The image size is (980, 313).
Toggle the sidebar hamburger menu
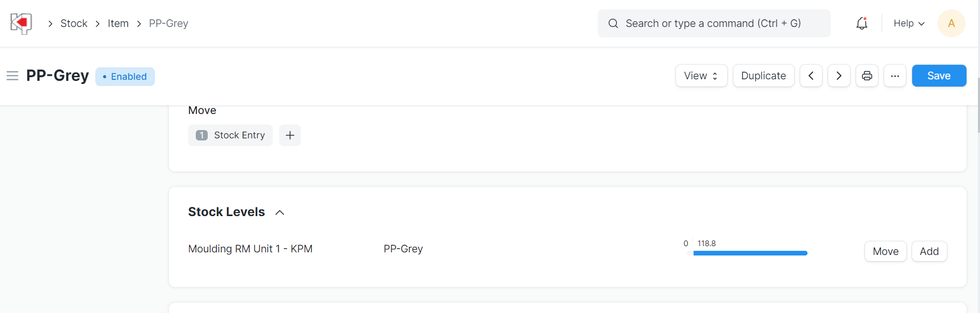[x=12, y=76]
